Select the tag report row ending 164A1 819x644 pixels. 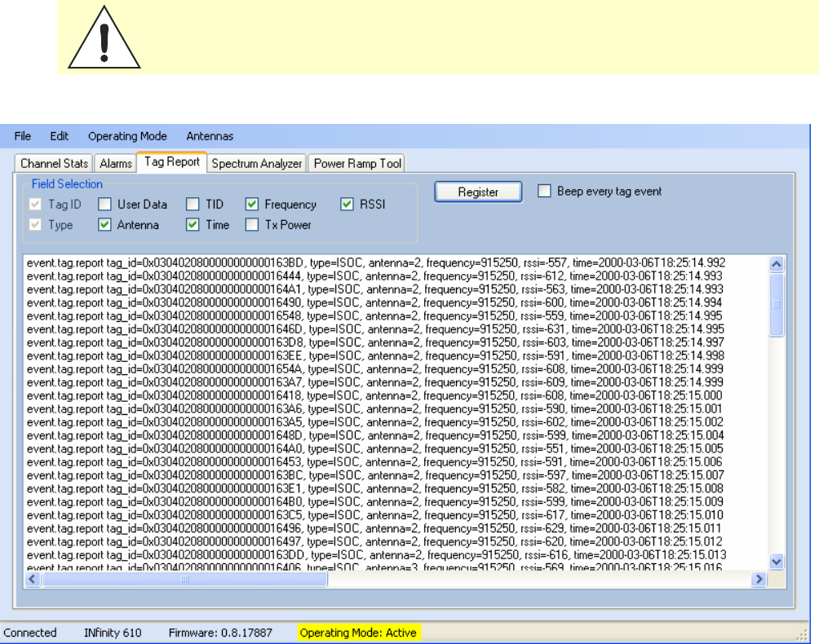click(375, 289)
